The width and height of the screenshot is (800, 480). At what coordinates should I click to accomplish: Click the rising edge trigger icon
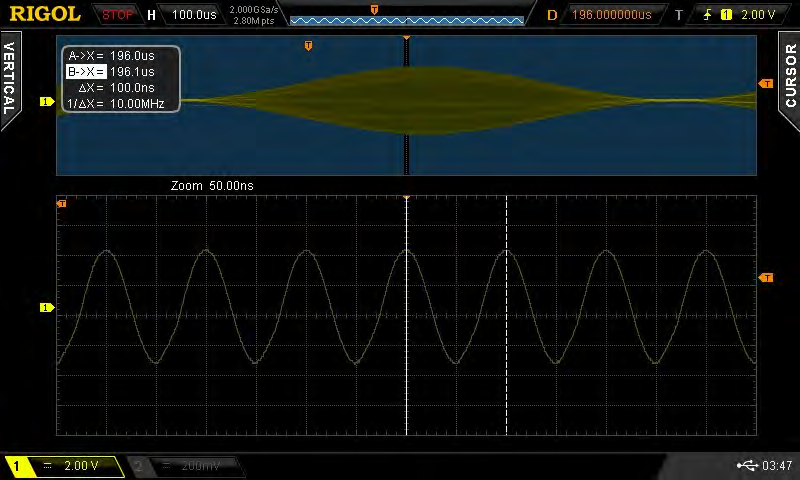click(707, 15)
